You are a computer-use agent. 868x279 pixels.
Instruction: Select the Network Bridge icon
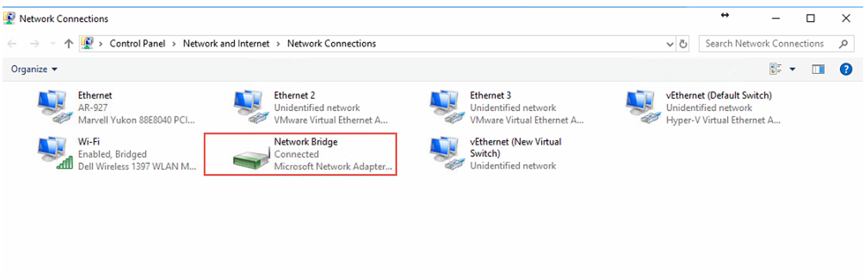(x=249, y=157)
